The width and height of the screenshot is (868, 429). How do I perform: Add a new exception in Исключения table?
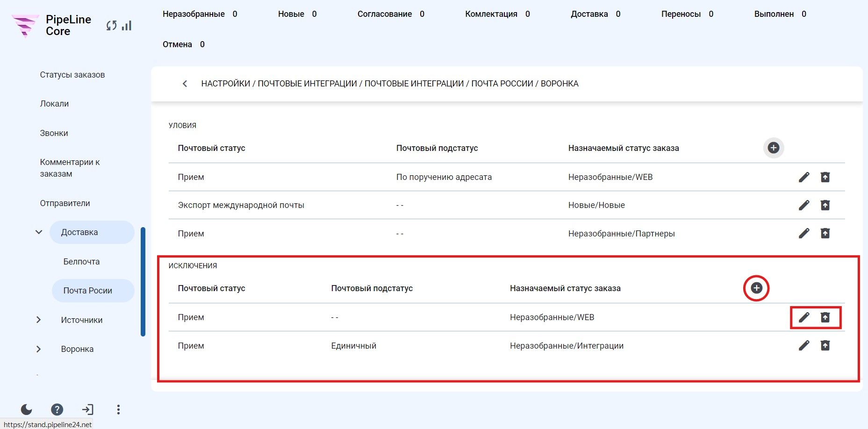[757, 288]
